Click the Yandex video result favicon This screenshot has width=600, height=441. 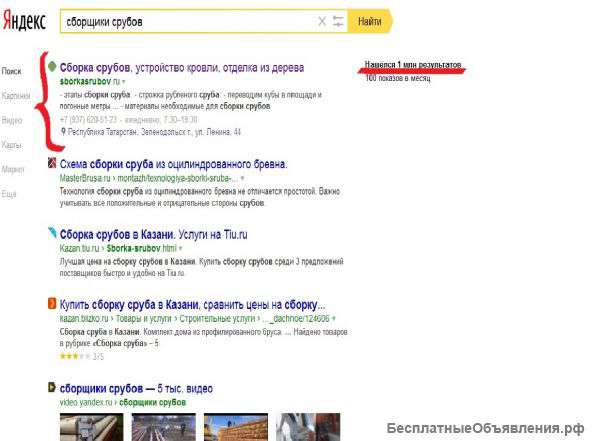[52, 388]
